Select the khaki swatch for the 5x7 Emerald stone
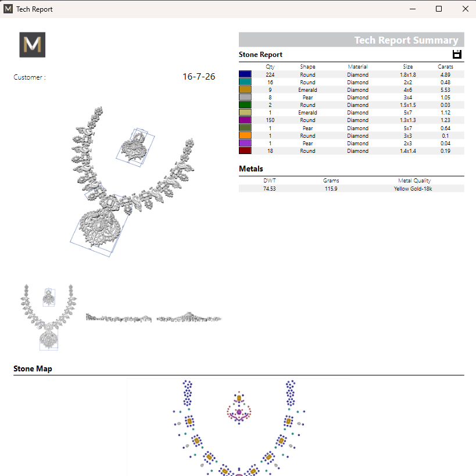Screen dimensions: 476x476 tap(245, 112)
